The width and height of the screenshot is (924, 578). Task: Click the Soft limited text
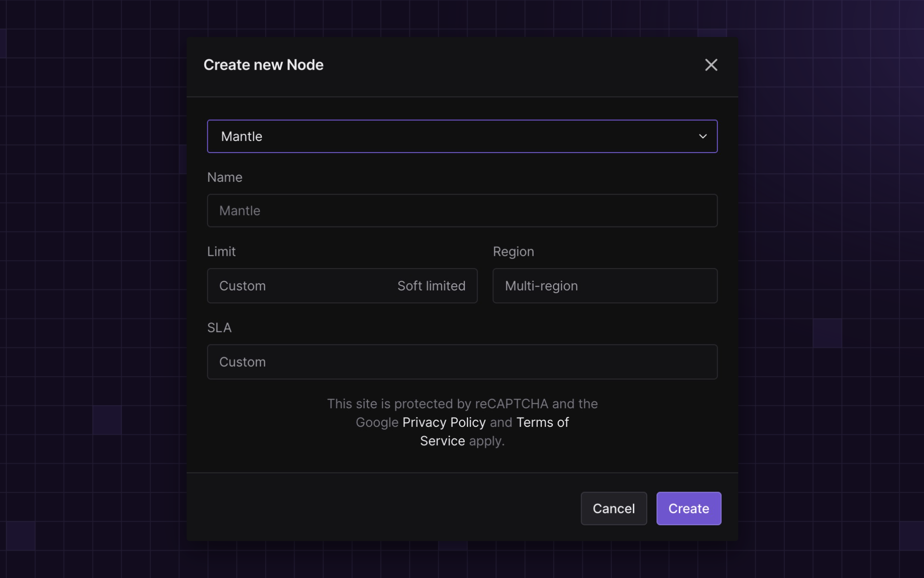pyautogui.click(x=431, y=286)
